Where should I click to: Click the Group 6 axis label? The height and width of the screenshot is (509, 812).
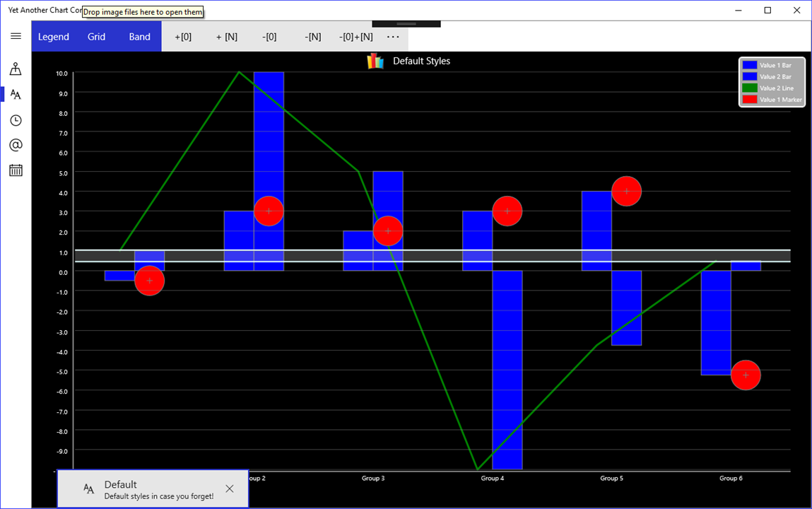click(731, 479)
